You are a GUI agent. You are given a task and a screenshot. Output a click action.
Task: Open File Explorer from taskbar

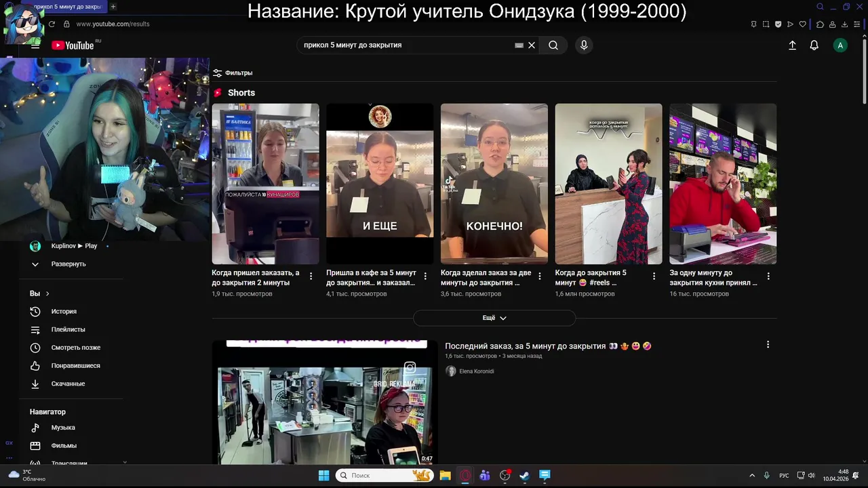coord(445,476)
